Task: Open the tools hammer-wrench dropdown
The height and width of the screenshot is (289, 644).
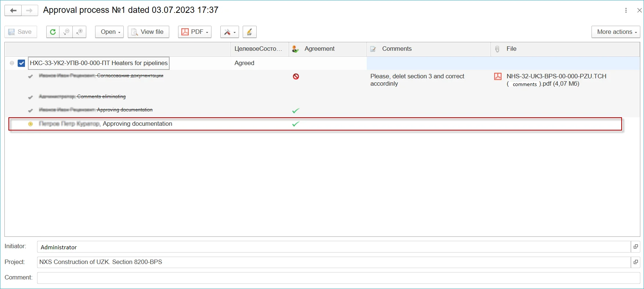Action: (229, 32)
